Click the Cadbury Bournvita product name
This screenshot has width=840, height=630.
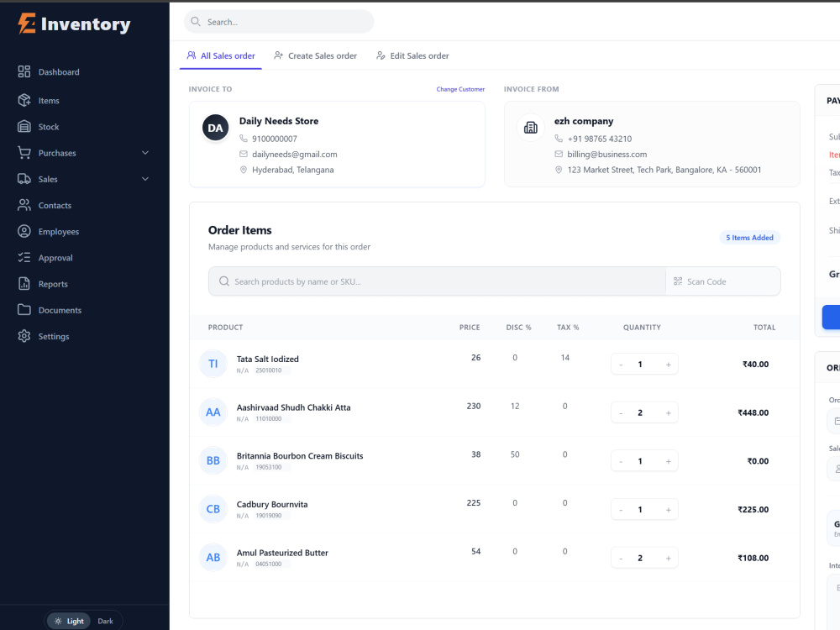272,504
